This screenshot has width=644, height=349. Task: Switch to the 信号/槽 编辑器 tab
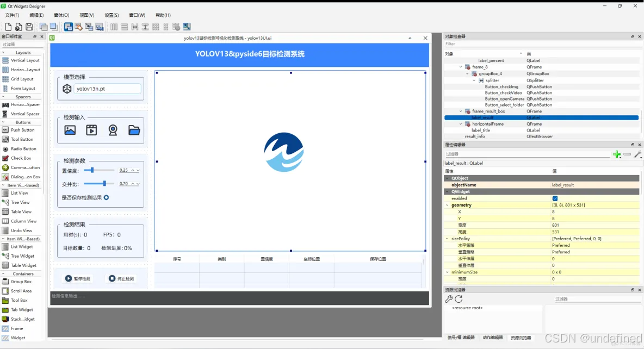click(x=461, y=338)
